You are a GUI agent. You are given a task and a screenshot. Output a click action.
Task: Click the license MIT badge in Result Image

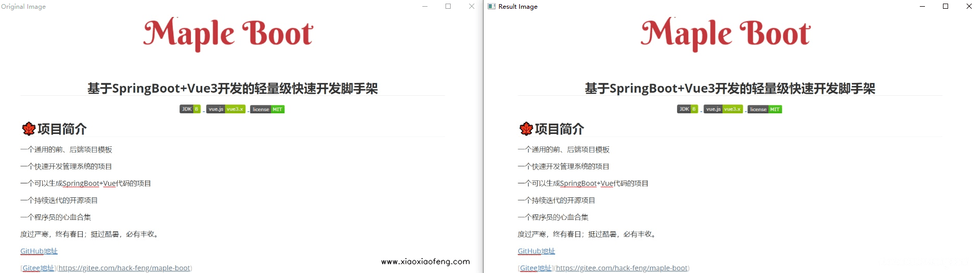click(x=765, y=109)
